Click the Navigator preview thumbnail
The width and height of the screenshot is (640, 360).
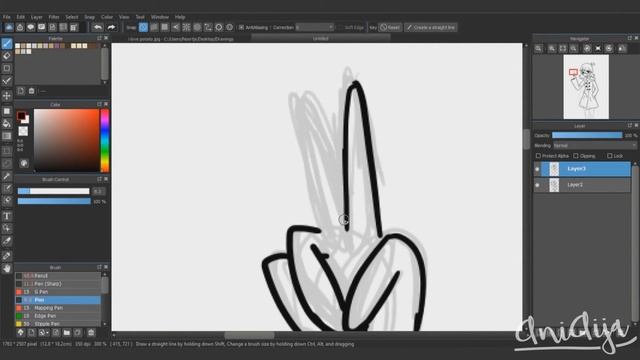586,87
